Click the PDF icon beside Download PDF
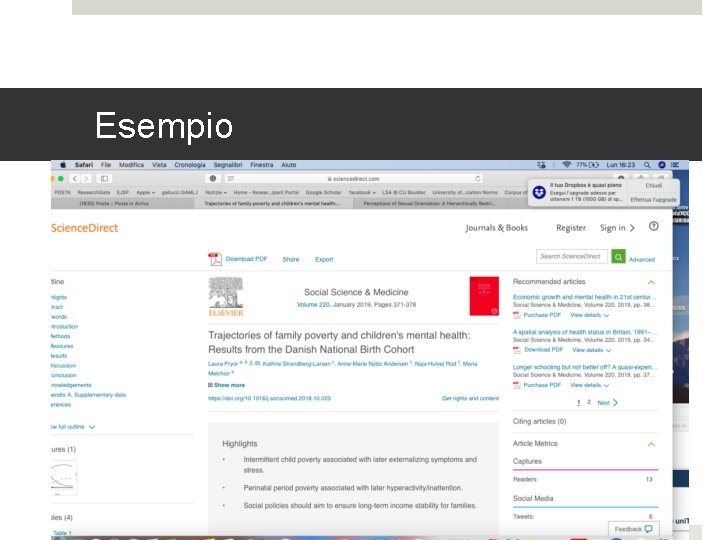The height and width of the screenshot is (540, 720). pyautogui.click(x=214, y=259)
